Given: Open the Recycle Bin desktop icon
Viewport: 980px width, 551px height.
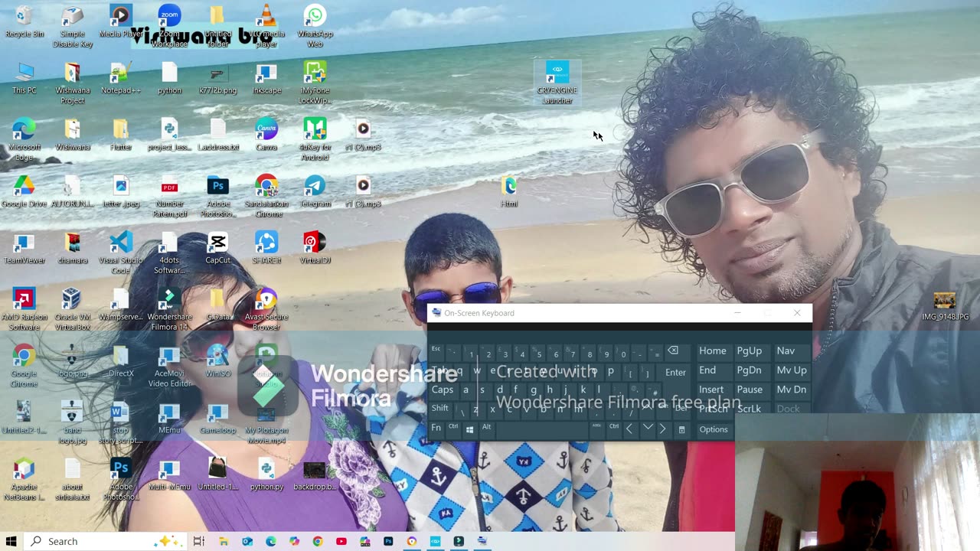Looking at the screenshot, I should 24,21.
